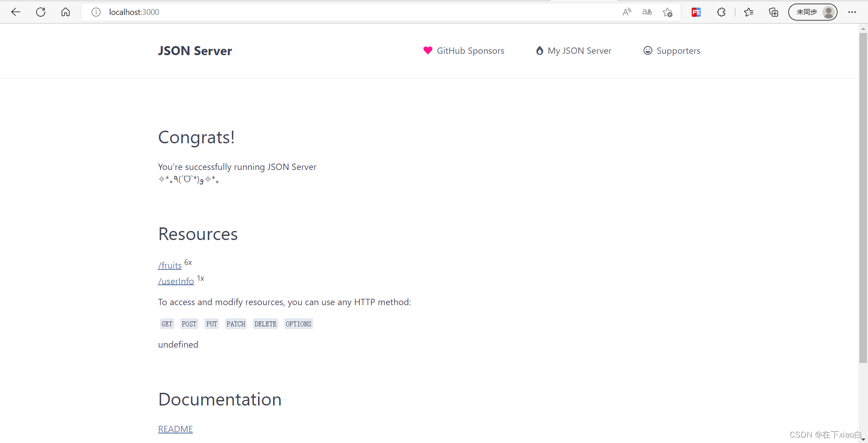Click the My JSON Server flame icon
The image size is (868, 443).
pos(540,51)
